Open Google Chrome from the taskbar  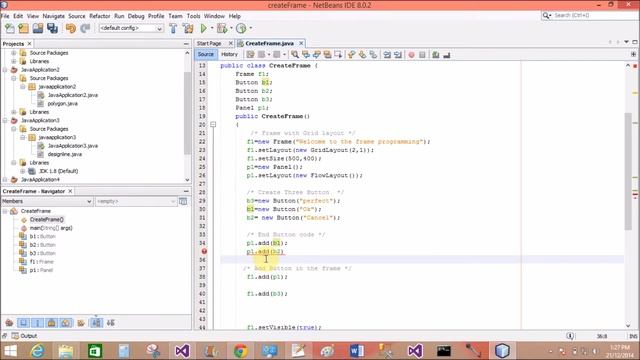click(x=241, y=351)
